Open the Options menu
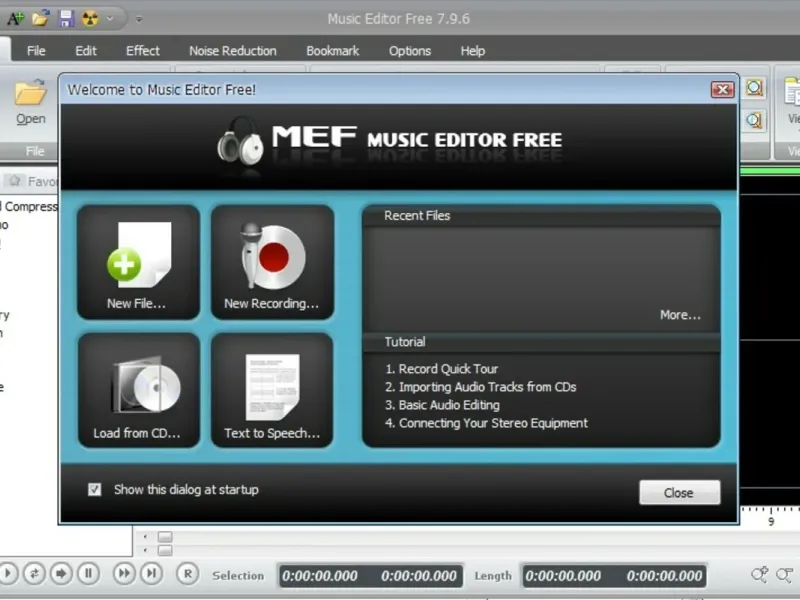Image resolution: width=800 pixels, height=600 pixels. (x=410, y=51)
